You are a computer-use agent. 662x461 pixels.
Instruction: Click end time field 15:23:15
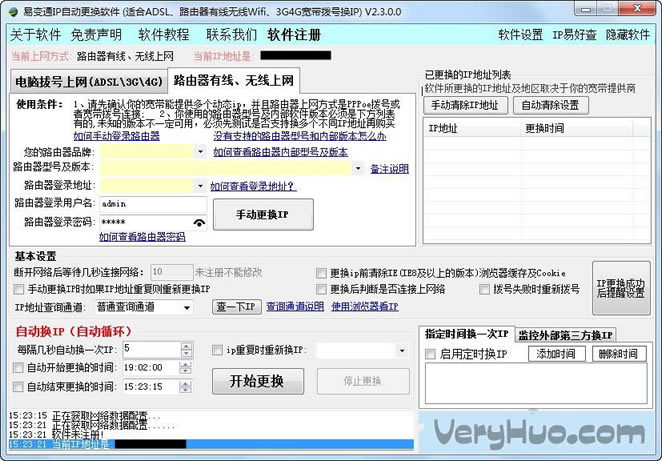[150, 386]
